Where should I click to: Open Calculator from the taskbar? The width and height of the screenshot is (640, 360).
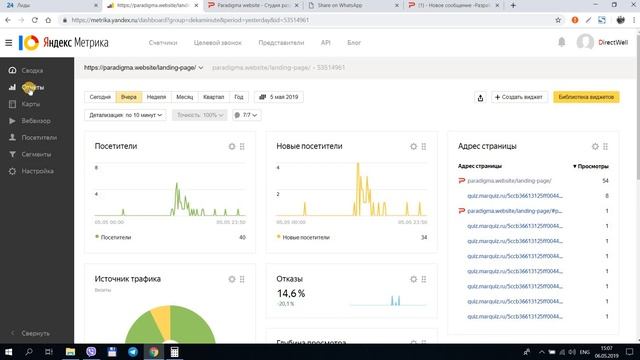click(x=174, y=352)
